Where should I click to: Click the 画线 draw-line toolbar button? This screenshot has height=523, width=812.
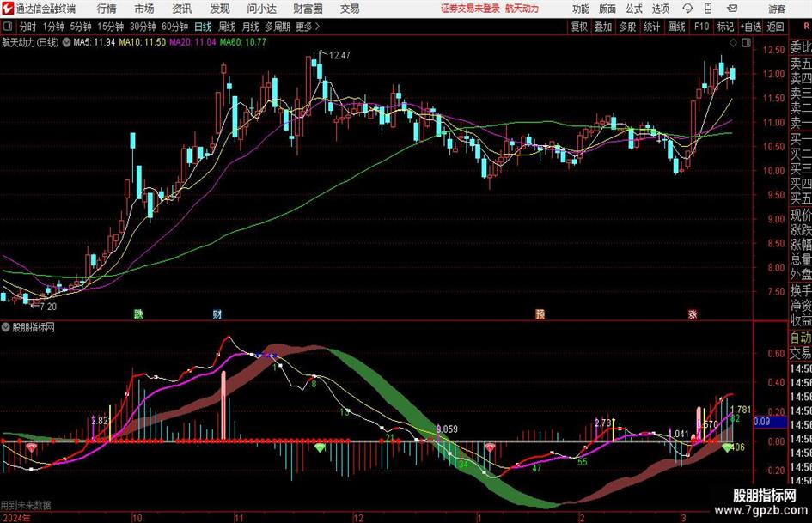click(676, 27)
